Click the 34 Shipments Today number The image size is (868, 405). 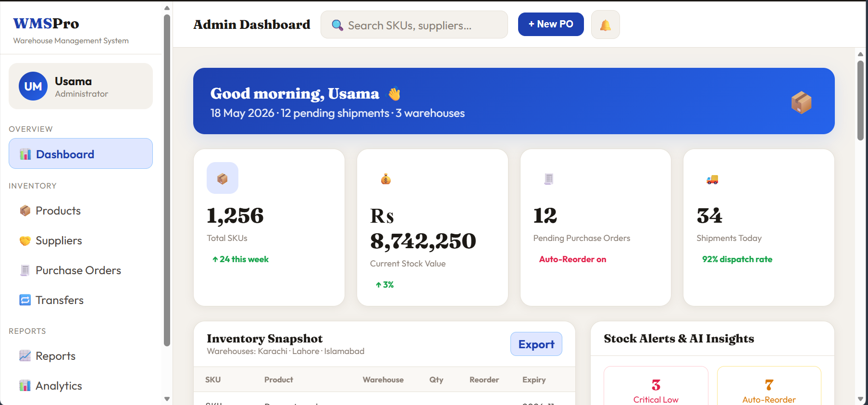pos(709,215)
